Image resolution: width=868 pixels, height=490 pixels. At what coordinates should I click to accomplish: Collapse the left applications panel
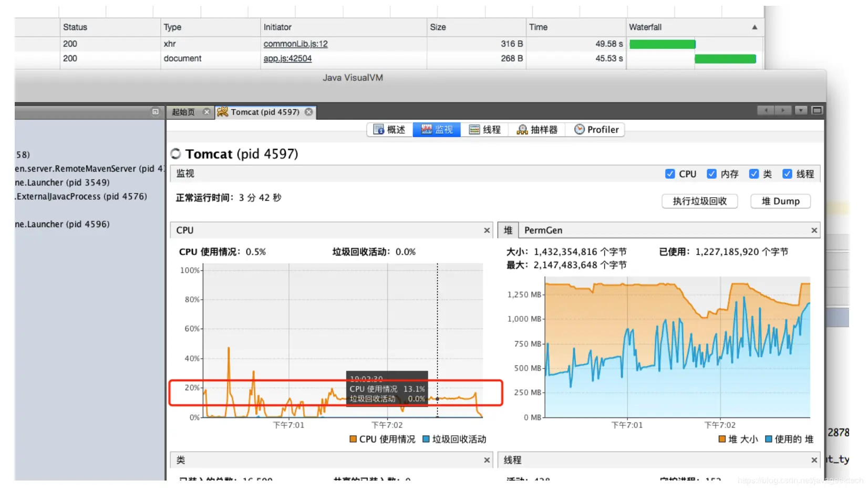[156, 111]
